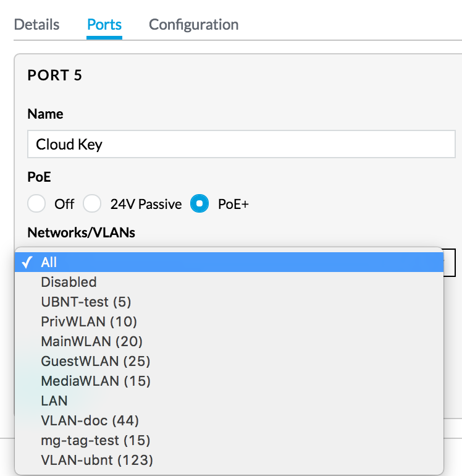Screen dimensions: 462x476
Task: Pick GuestWLAN (25) network
Action: (x=229, y=361)
